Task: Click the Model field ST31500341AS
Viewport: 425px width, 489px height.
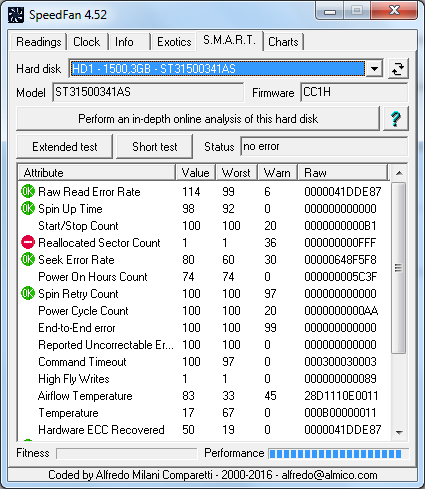Action: 148,92
